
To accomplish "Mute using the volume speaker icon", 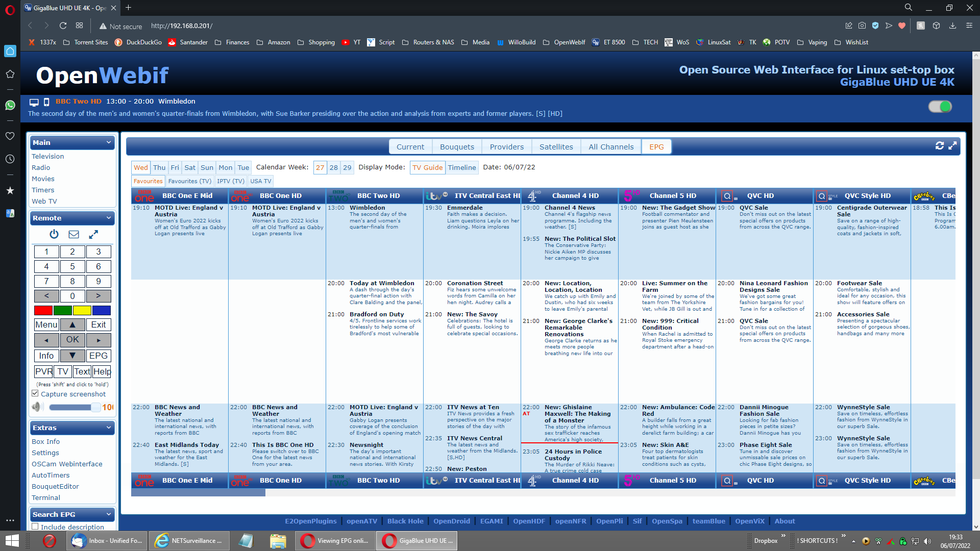I will point(37,407).
